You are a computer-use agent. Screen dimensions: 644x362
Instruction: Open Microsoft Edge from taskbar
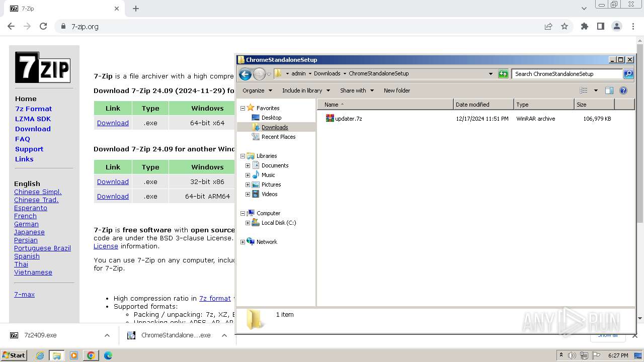click(108, 355)
